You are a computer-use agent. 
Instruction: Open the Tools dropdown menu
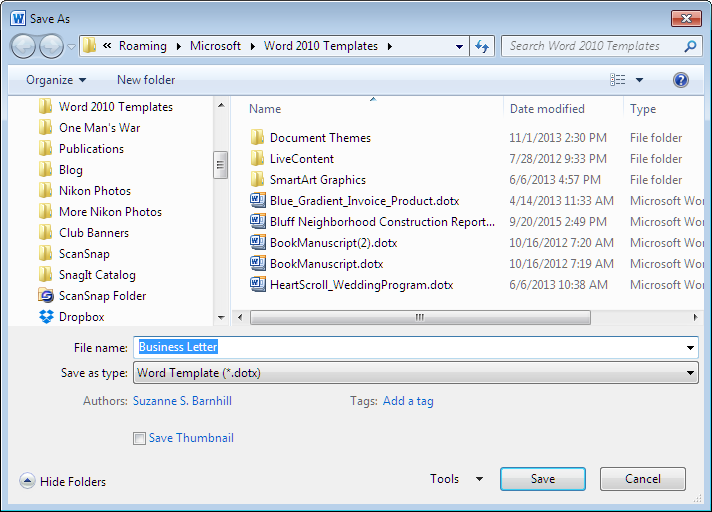coord(456,479)
